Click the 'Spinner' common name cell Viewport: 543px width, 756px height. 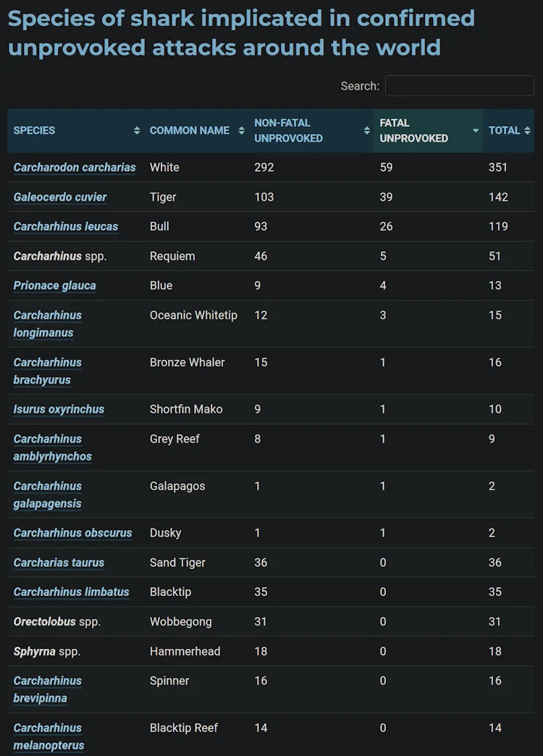click(x=169, y=681)
